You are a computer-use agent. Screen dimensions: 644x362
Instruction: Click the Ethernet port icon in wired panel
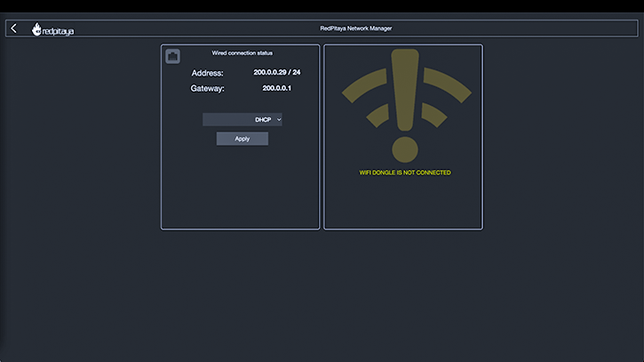click(x=173, y=56)
